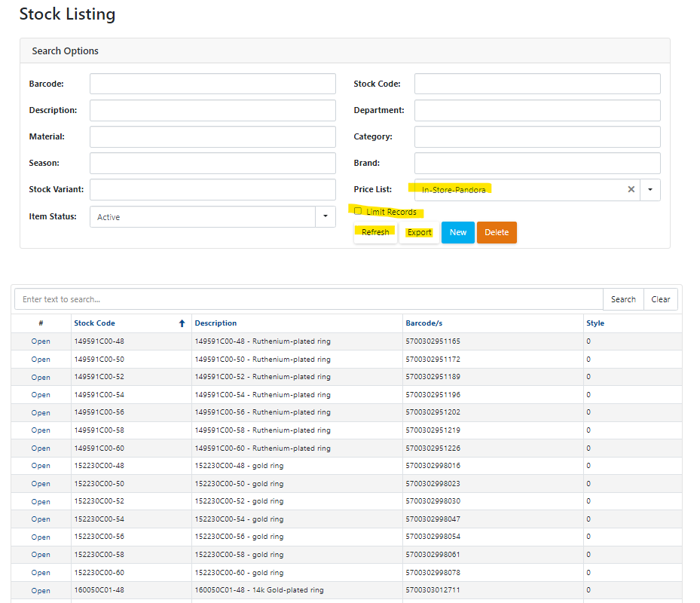Click the Clear button beside the grid filter
Image resolution: width=700 pixels, height=603 pixels.
660,299
